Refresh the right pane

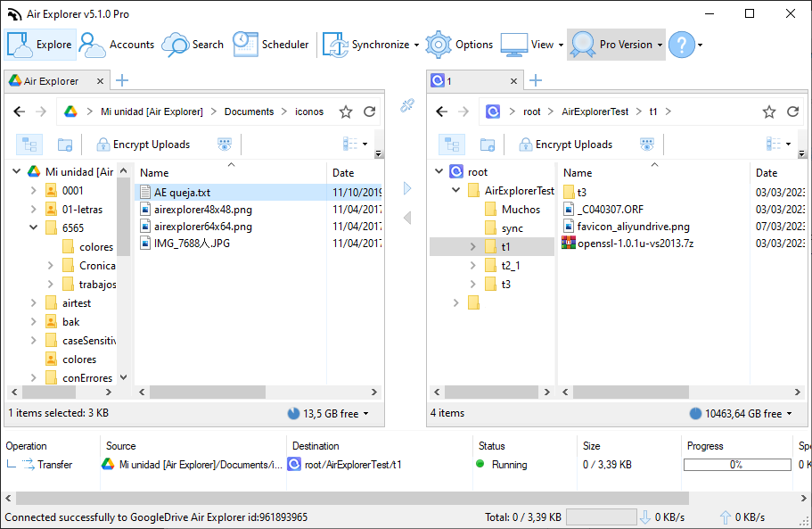(793, 112)
